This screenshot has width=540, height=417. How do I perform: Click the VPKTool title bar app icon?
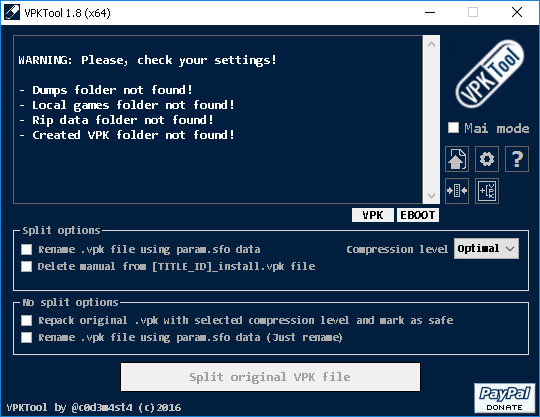click(x=12, y=12)
